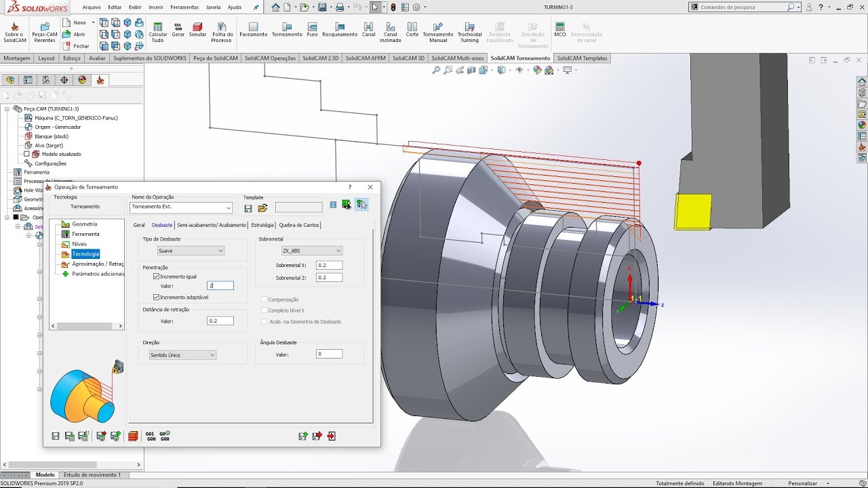Toggle Modelo atualizado checkbox in tree
Viewport: 868px width, 488px height.
click(27, 154)
